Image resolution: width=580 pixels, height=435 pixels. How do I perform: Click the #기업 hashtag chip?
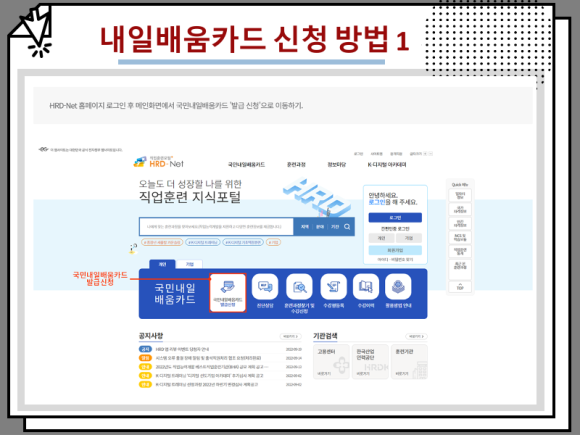274,242
